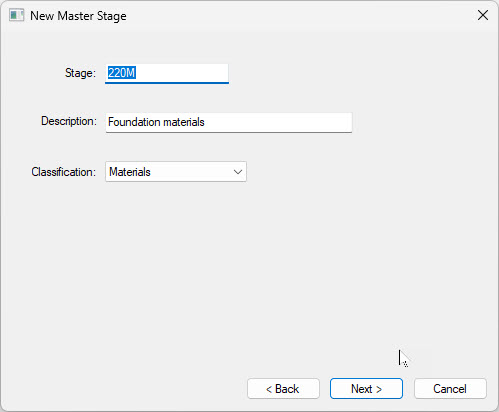
Task: Click blank space inside Stage field after 220M
Action: tap(182, 73)
